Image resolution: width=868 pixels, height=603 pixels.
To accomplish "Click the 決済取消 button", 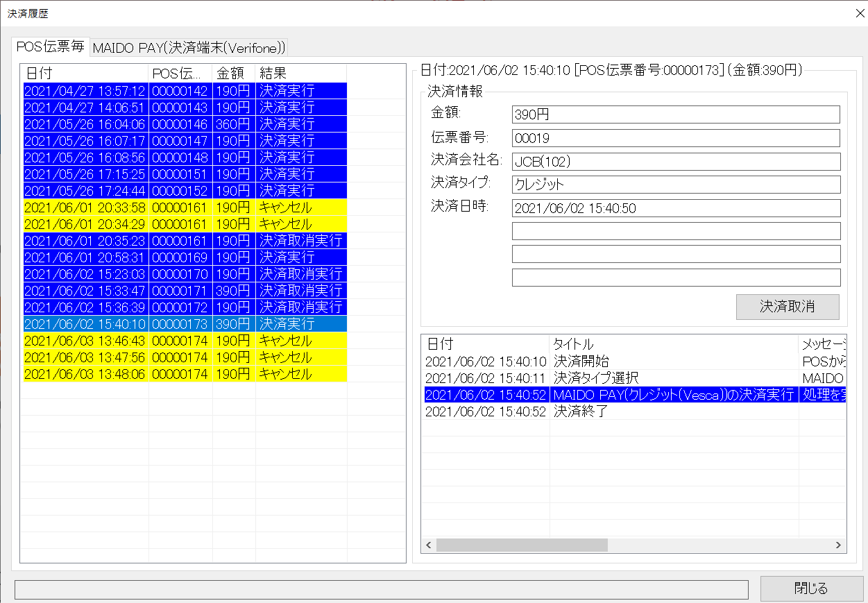I will point(788,307).
